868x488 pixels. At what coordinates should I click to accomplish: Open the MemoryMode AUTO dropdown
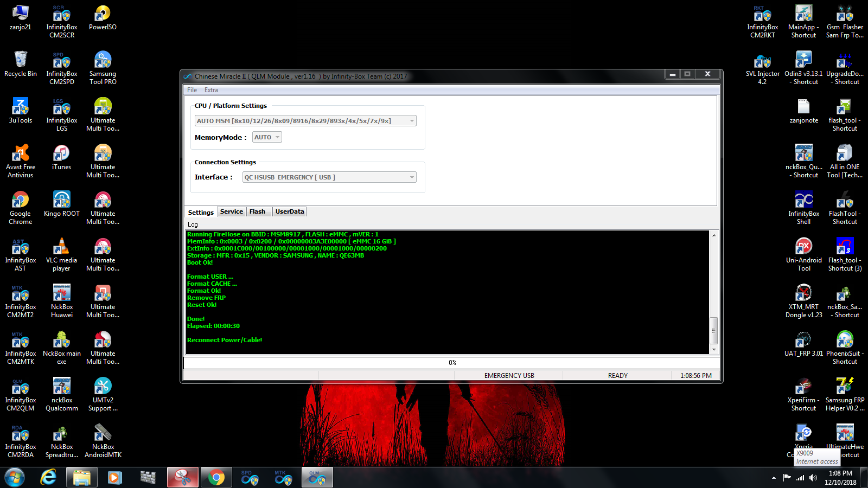coord(267,137)
